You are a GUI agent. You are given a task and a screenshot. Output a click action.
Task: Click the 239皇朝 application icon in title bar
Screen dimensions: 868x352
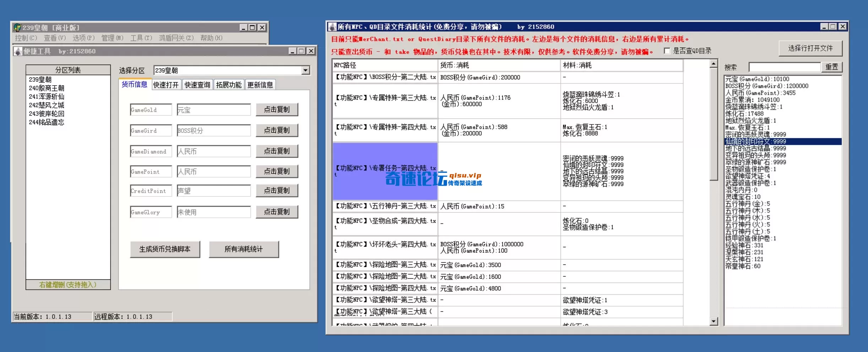pos(17,27)
